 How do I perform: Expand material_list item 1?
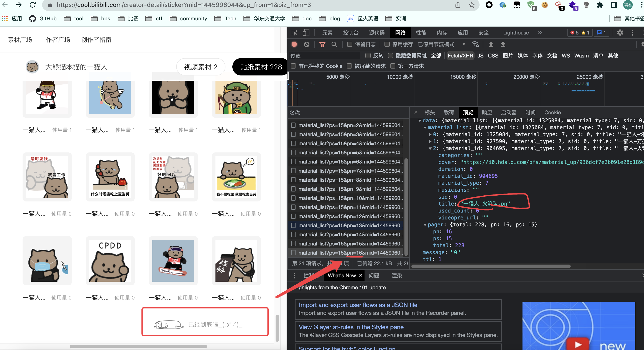430,141
